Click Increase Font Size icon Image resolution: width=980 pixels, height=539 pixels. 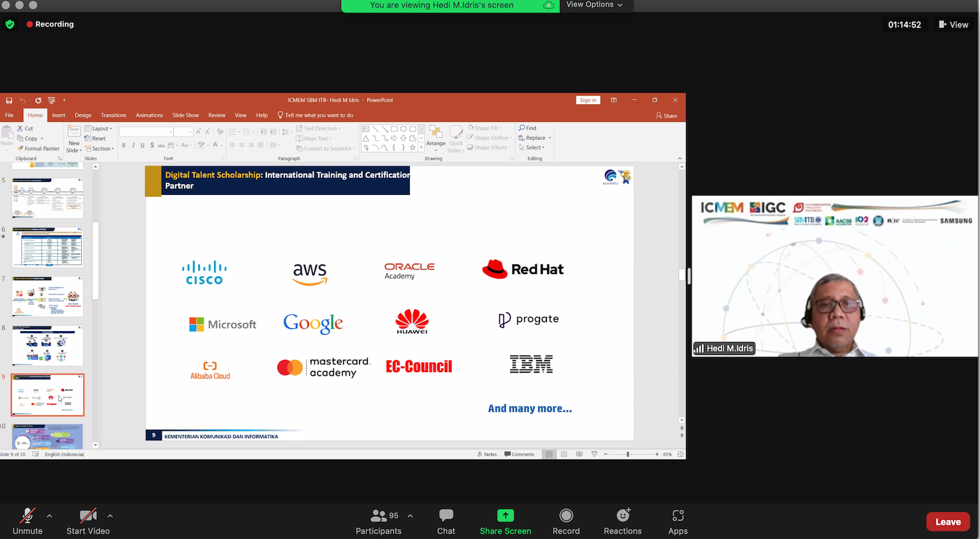click(198, 132)
